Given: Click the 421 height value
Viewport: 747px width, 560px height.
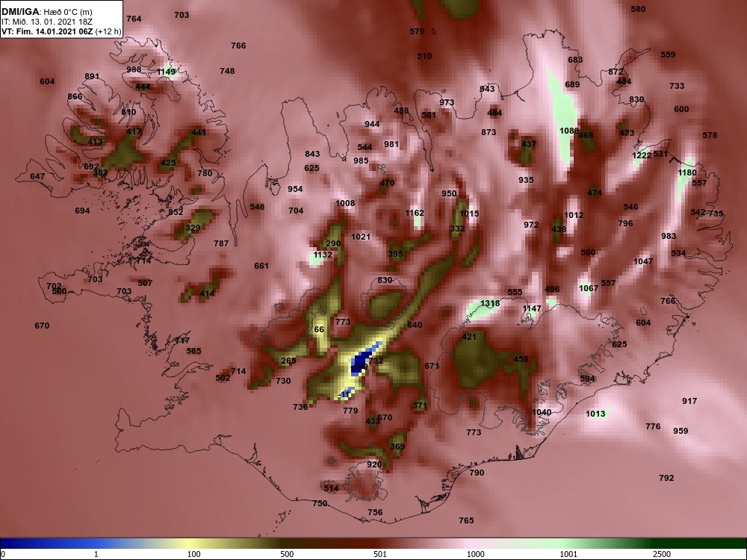Looking at the screenshot, I should click(469, 337).
